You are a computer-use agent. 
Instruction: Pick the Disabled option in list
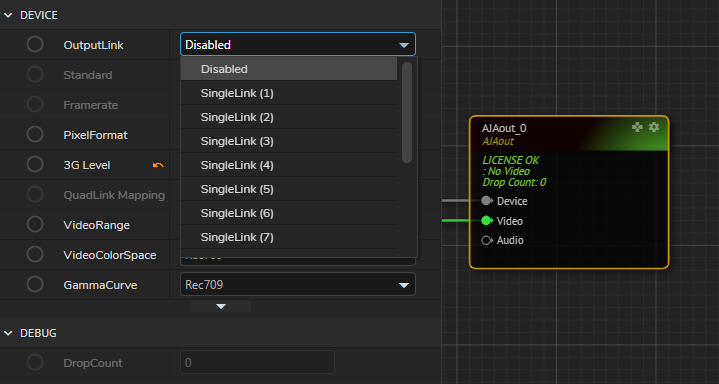pos(289,69)
